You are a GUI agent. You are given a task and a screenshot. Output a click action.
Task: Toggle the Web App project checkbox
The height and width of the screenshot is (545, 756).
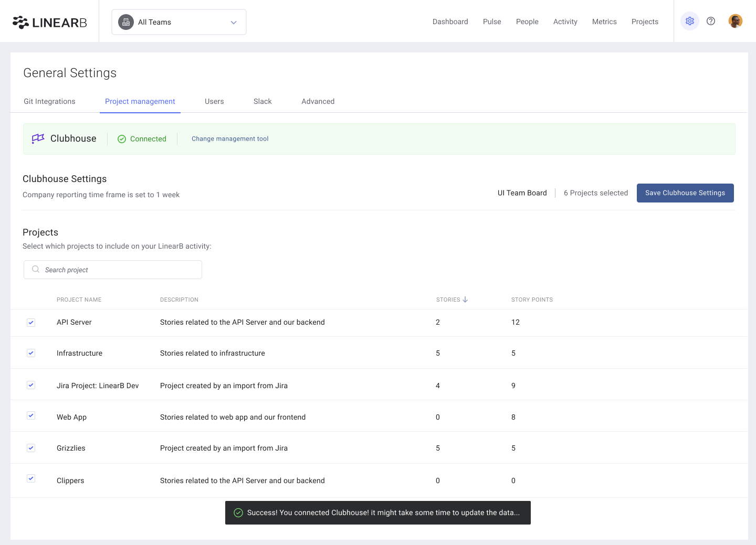point(31,415)
